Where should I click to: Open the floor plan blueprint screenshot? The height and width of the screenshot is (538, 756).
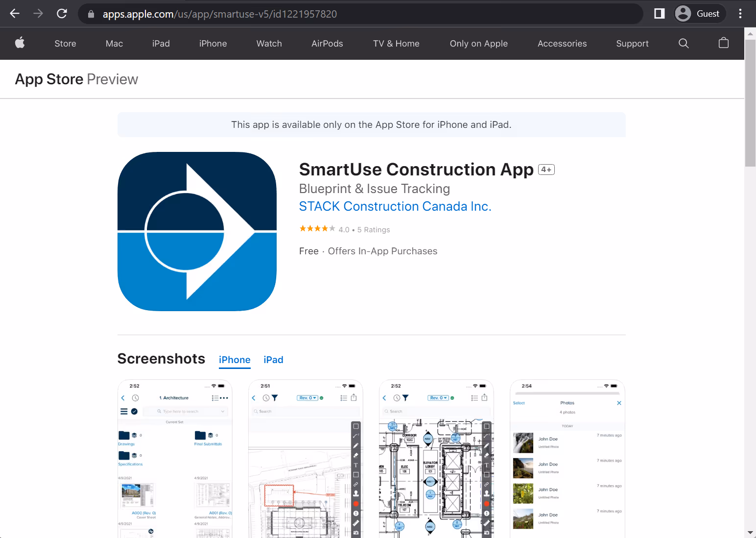tap(436, 459)
